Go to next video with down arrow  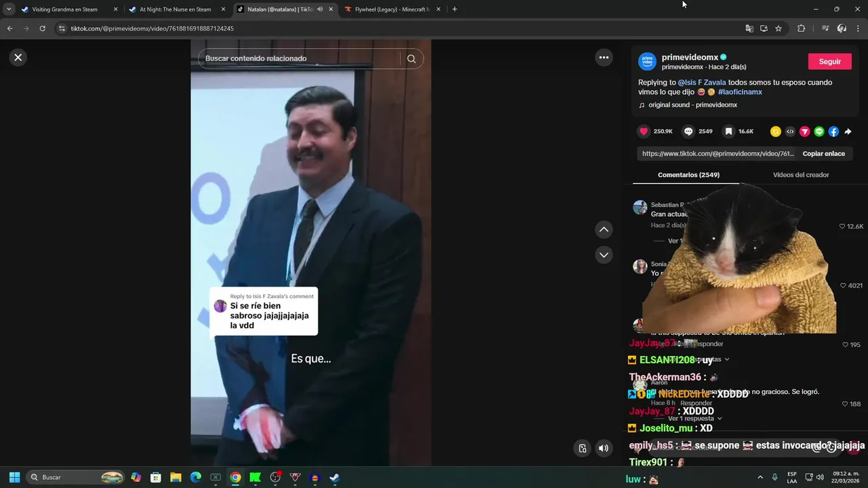604,255
